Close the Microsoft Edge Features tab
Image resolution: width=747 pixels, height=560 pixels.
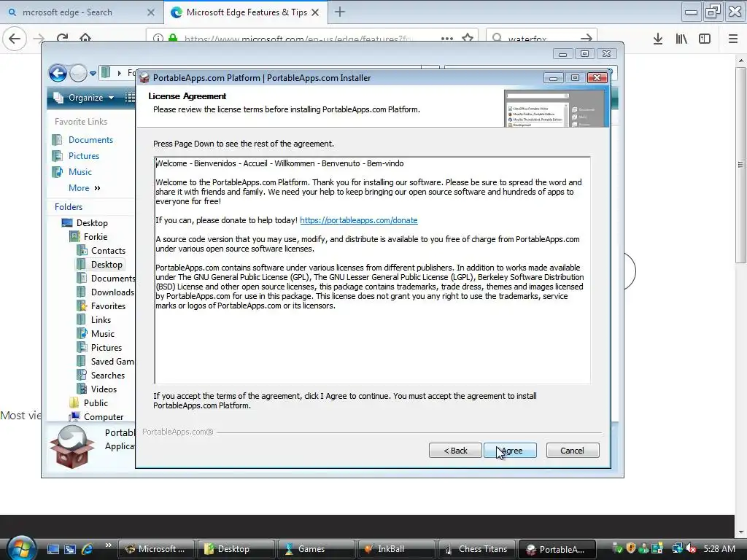(x=315, y=12)
